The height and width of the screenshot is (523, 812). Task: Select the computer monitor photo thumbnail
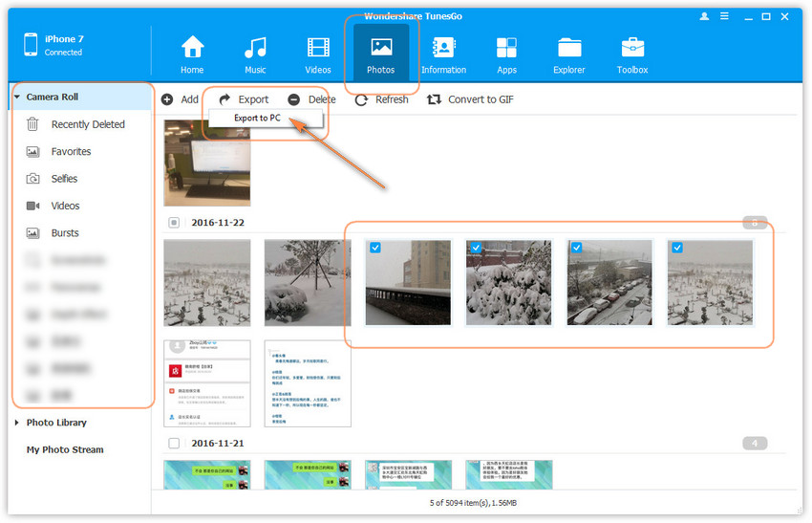[x=207, y=163]
